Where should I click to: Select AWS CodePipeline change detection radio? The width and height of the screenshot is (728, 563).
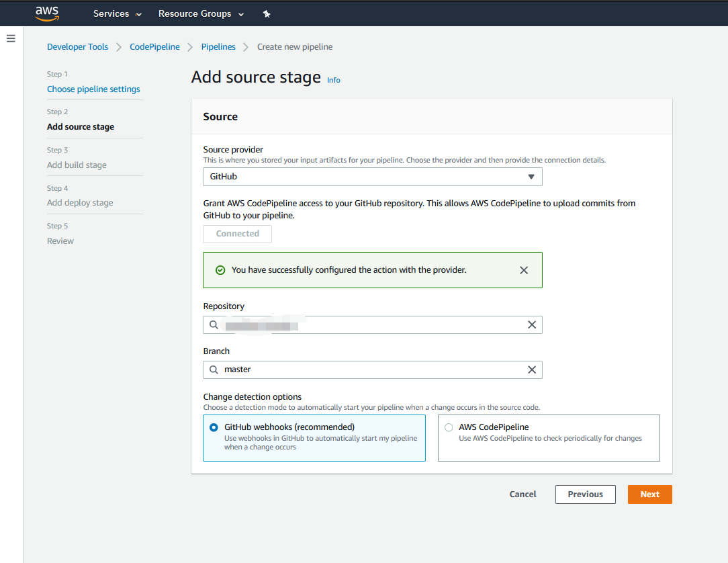pos(449,427)
